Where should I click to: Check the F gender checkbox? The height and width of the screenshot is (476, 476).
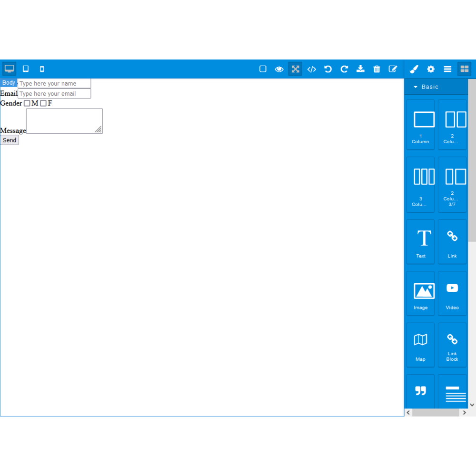(x=43, y=103)
